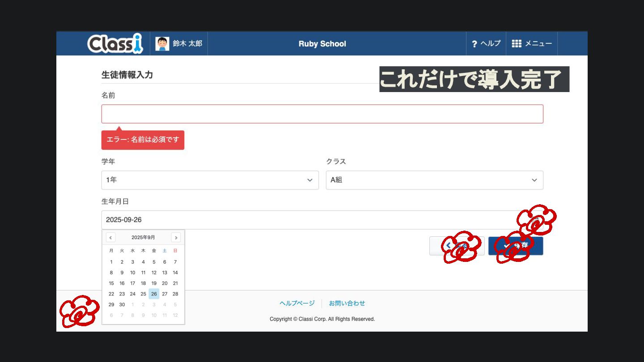
Task: Select September 10 in the second calendar row
Action: point(132,273)
